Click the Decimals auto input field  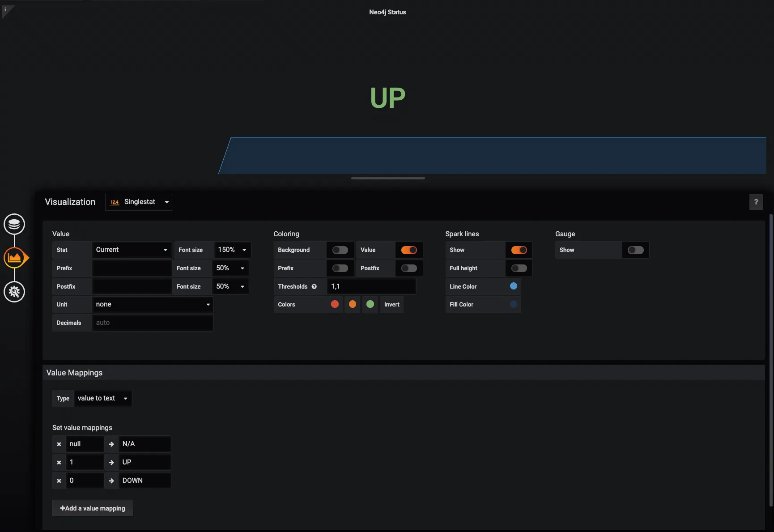pyautogui.click(x=153, y=323)
